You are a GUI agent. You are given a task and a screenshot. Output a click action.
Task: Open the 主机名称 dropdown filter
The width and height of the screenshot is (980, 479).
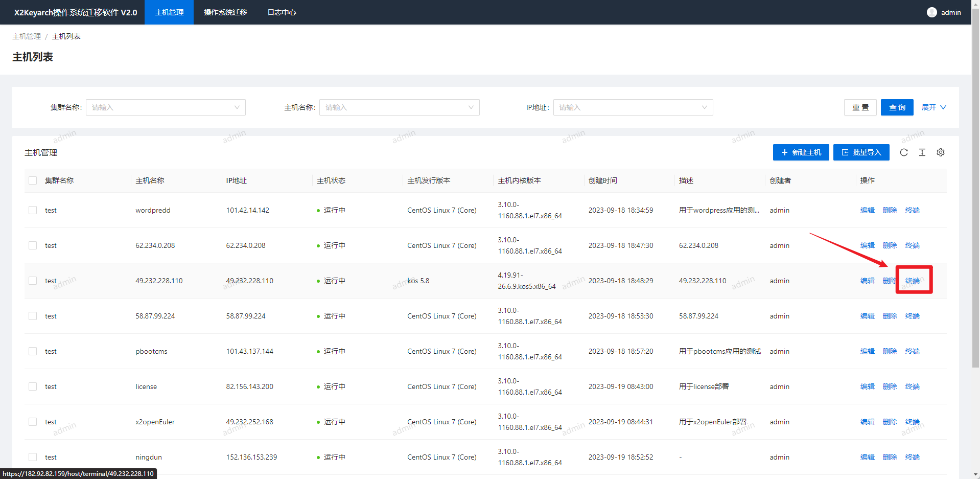(x=399, y=107)
